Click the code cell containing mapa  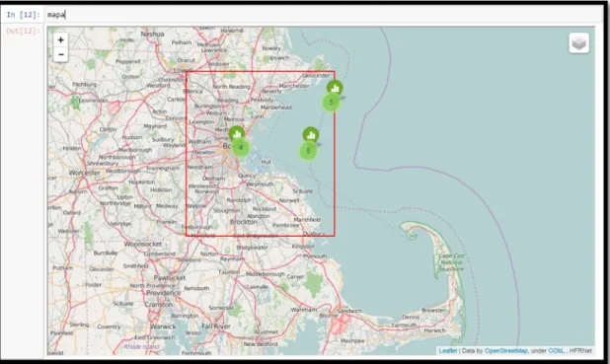coord(324,15)
